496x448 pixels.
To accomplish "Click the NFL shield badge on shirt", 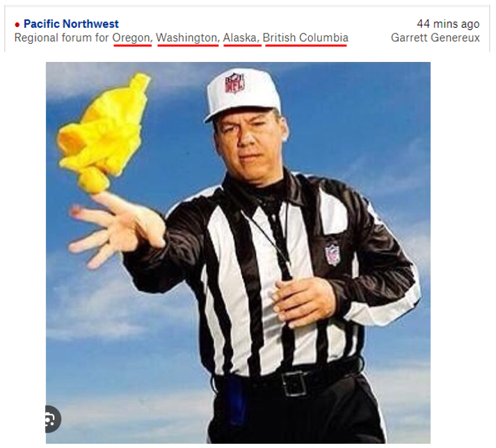I will pyautogui.click(x=332, y=254).
